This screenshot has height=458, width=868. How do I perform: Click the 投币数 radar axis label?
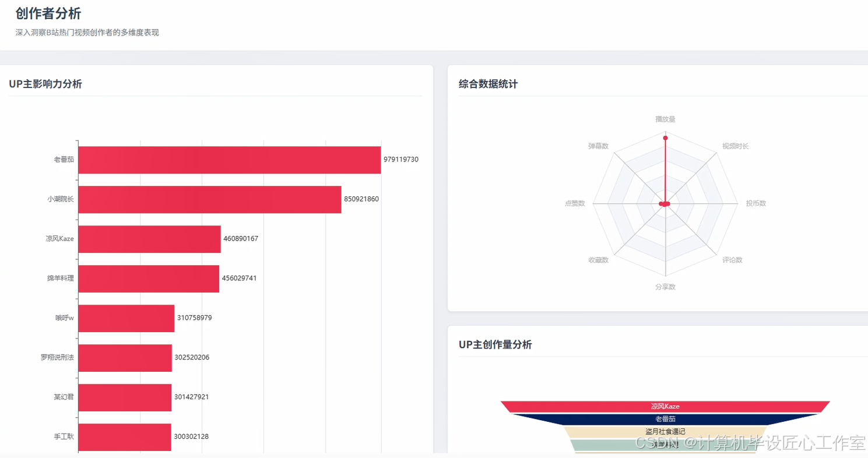click(756, 203)
